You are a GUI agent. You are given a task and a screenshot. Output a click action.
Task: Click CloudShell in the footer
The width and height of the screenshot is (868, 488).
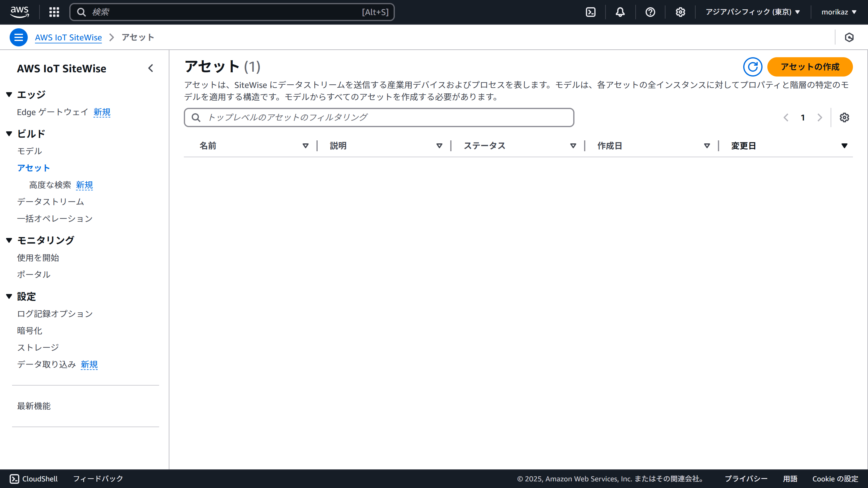(x=34, y=479)
